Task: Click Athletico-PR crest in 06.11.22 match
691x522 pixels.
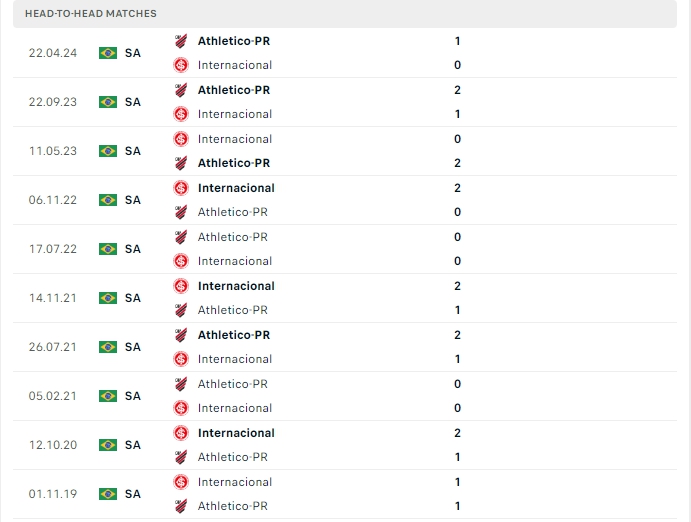Action: [181, 212]
